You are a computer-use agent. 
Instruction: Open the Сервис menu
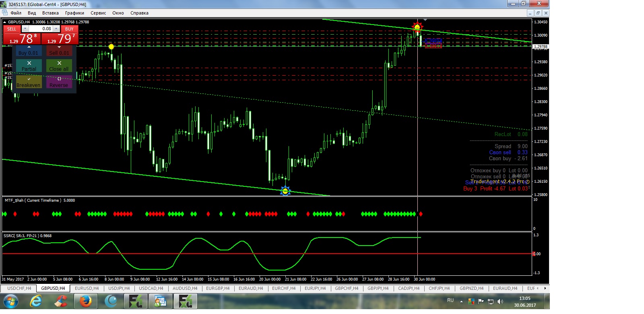(98, 13)
